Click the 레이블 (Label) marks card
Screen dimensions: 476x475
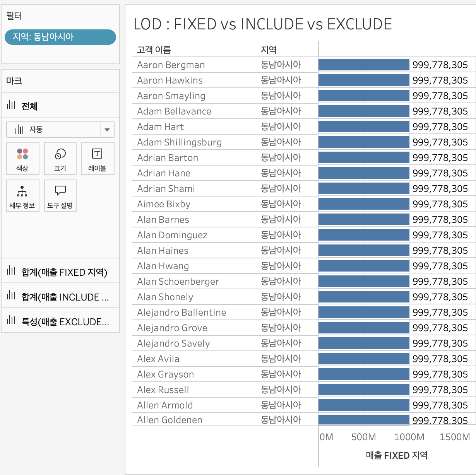pos(98,159)
